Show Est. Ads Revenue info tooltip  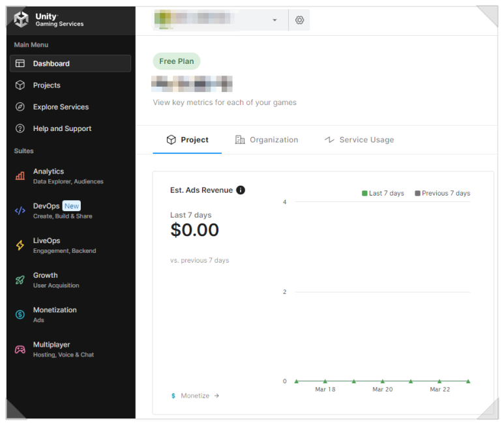click(x=241, y=190)
